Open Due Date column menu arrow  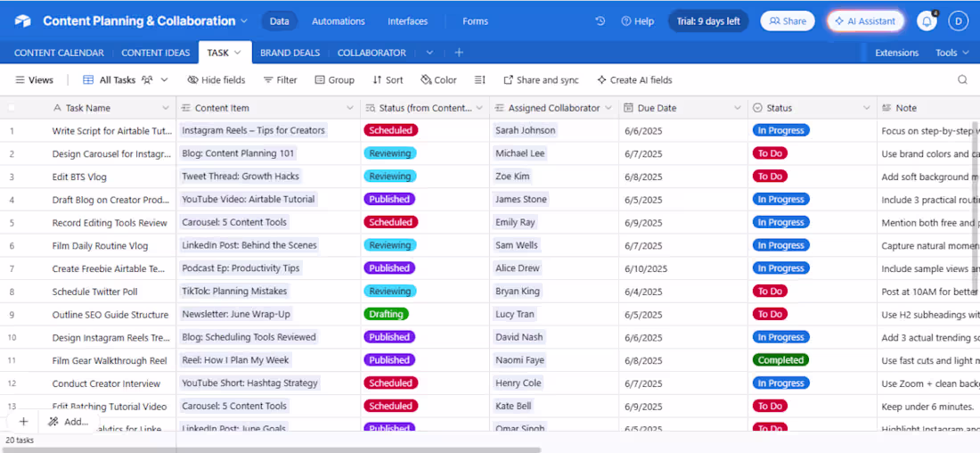coord(738,108)
